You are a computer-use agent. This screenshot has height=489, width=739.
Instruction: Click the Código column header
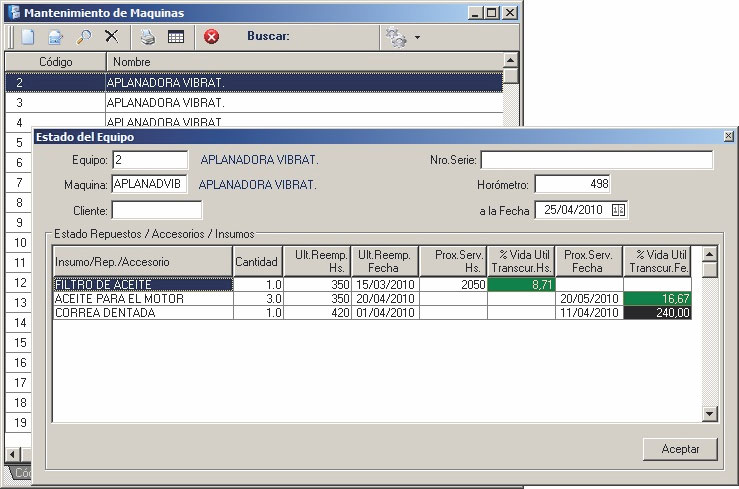pos(55,62)
